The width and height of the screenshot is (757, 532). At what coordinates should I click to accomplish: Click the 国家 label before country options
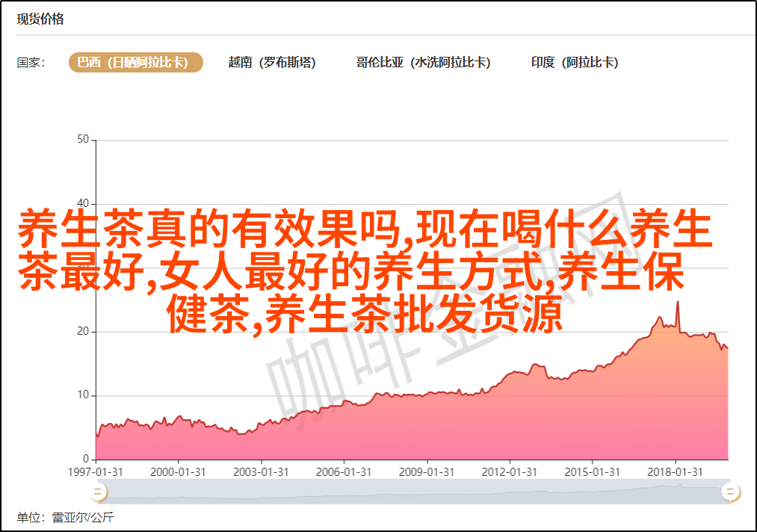(31, 63)
